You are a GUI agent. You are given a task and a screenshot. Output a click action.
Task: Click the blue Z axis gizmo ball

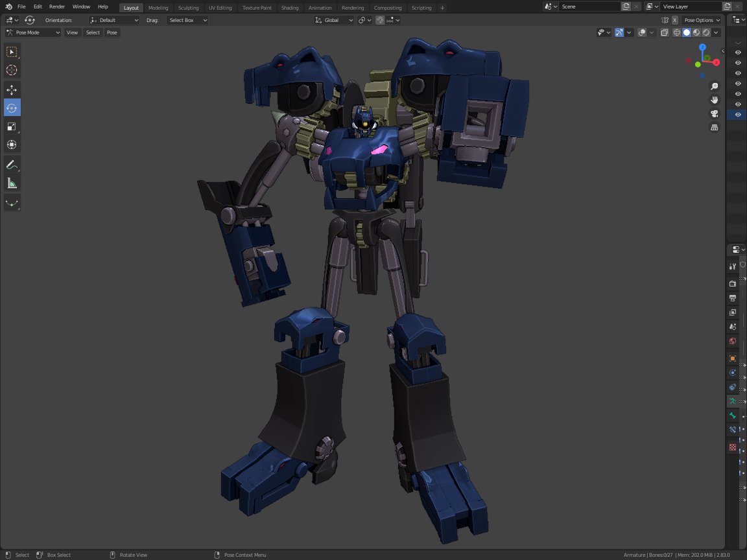tap(702, 47)
